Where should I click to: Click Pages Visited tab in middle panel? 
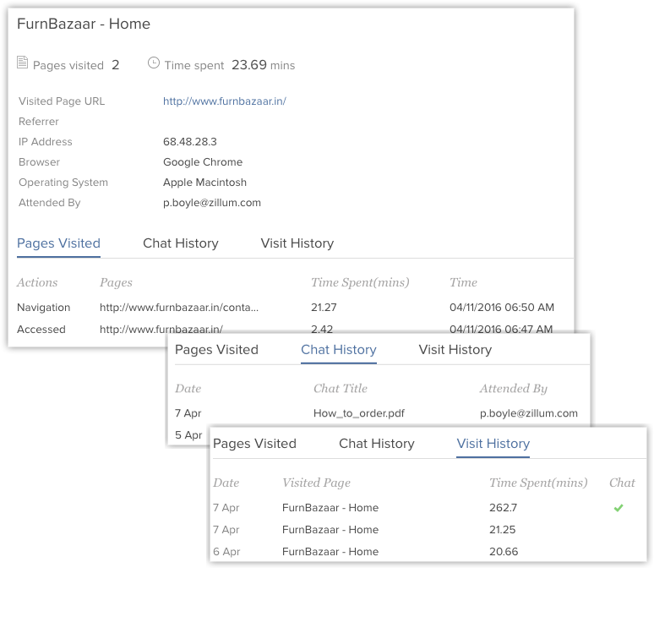[x=216, y=350]
